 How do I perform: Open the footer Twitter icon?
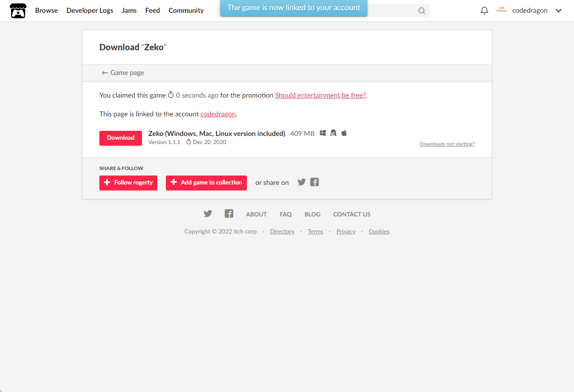208,213
